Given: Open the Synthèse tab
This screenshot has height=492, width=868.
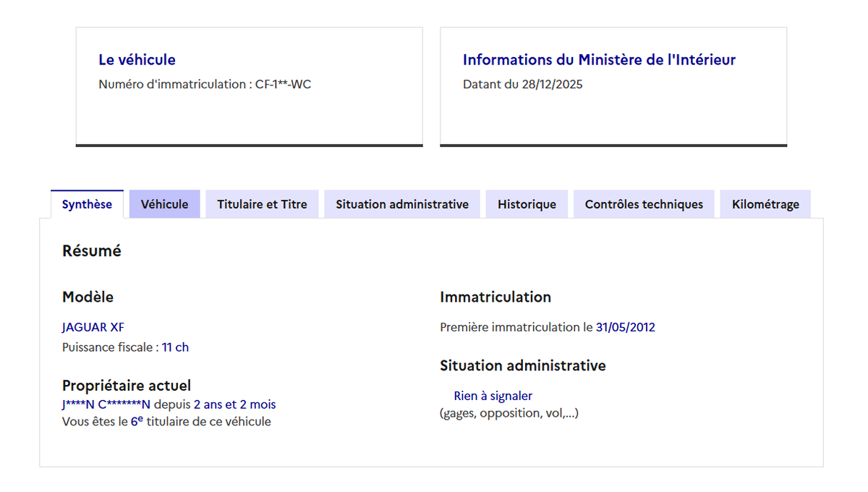Looking at the screenshot, I should pyautogui.click(x=87, y=204).
